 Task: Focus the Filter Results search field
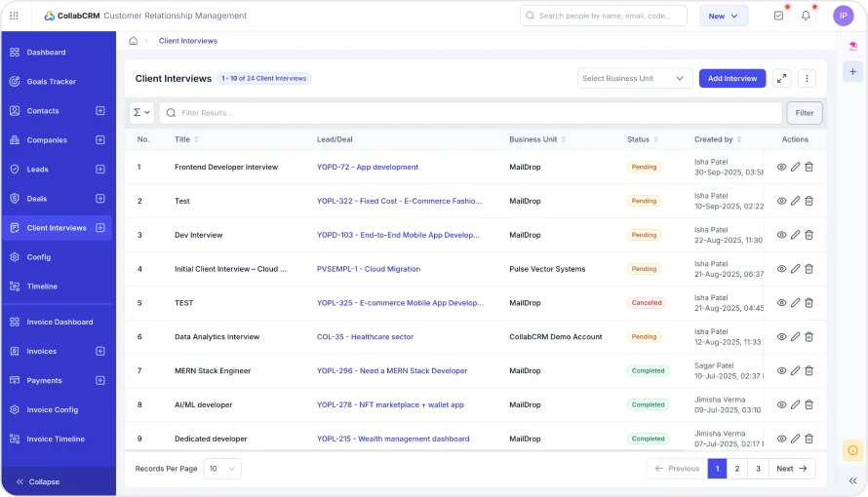pyautogui.click(x=470, y=113)
